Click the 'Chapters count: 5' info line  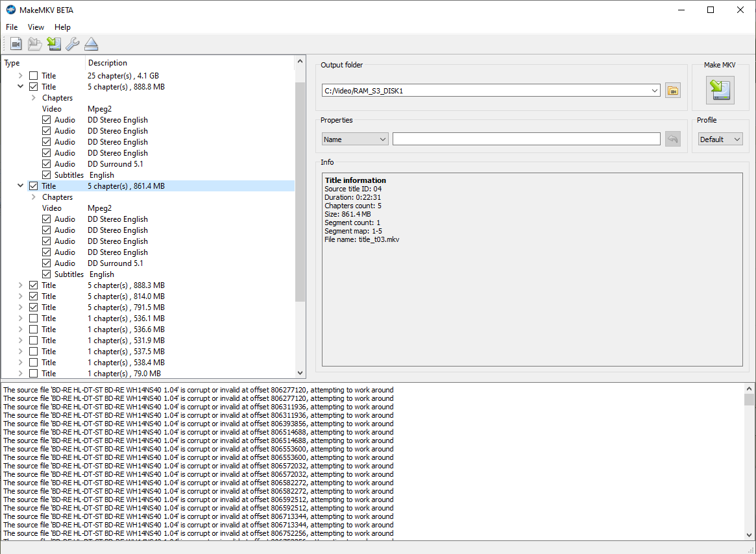coord(353,206)
